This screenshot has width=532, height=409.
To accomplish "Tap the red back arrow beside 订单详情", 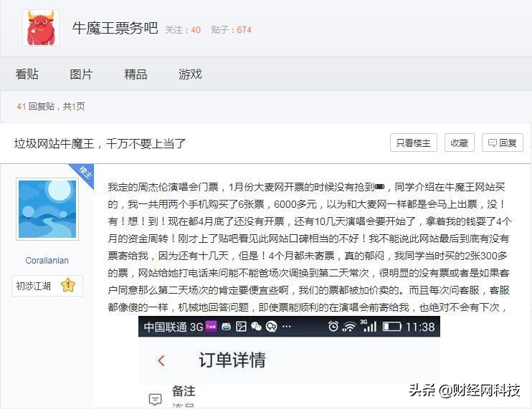I will (161, 360).
